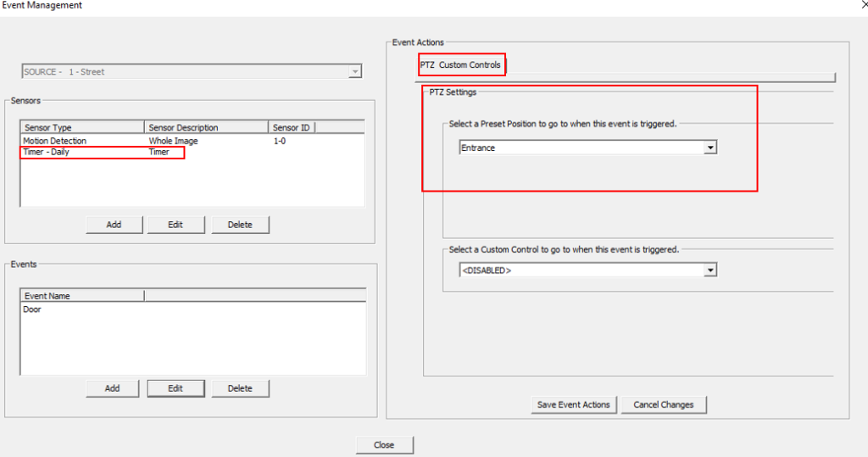Click Delete button under Sensors list

click(x=240, y=225)
